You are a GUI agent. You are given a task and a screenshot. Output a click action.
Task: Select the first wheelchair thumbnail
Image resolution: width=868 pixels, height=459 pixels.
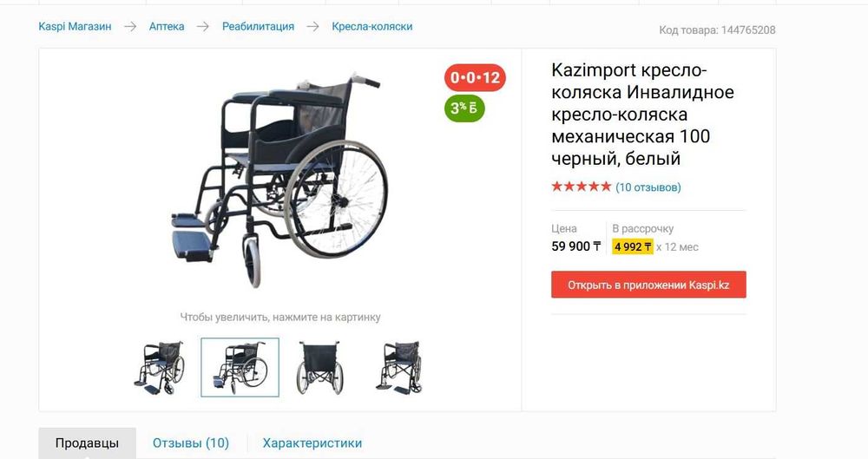coord(160,368)
